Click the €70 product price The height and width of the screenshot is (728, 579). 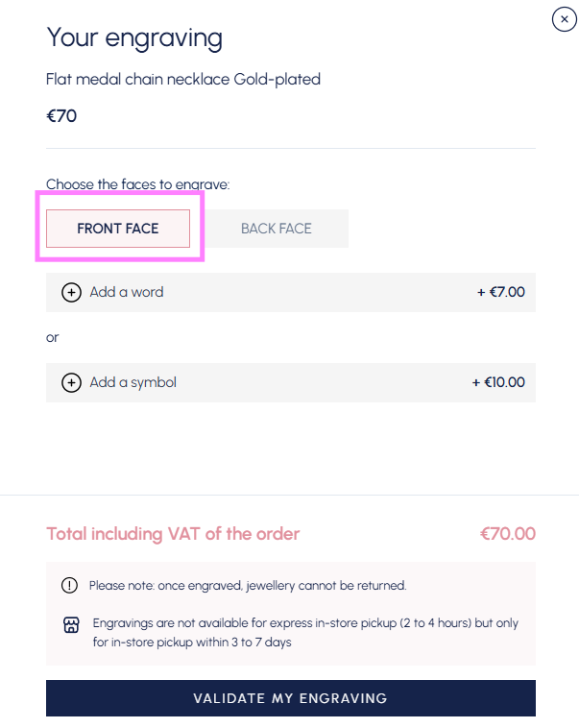(61, 117)
